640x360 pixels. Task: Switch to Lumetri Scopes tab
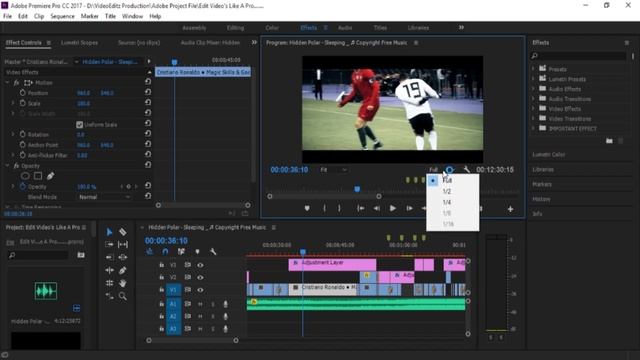coord(79,42)
